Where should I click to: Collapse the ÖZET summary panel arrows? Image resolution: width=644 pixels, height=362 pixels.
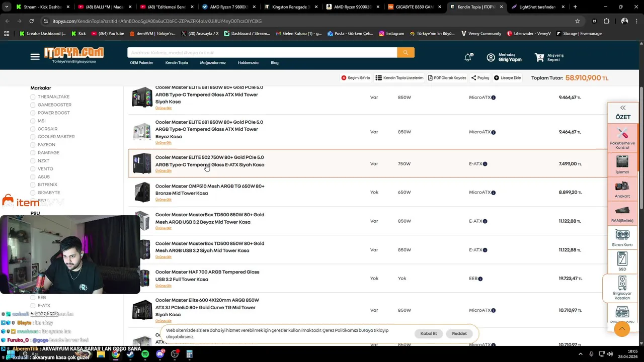pos(623,108)
